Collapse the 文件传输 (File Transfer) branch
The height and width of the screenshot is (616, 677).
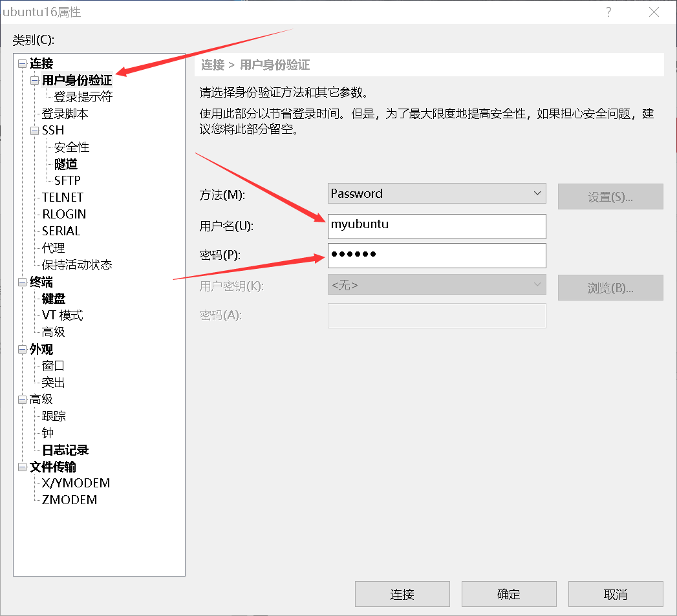(21, 467)
